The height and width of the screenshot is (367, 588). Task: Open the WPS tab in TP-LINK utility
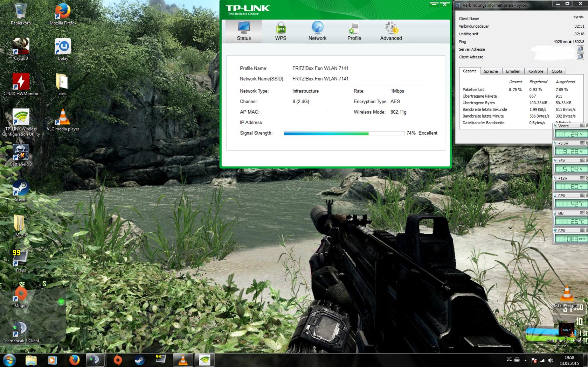tap(281, 31)
